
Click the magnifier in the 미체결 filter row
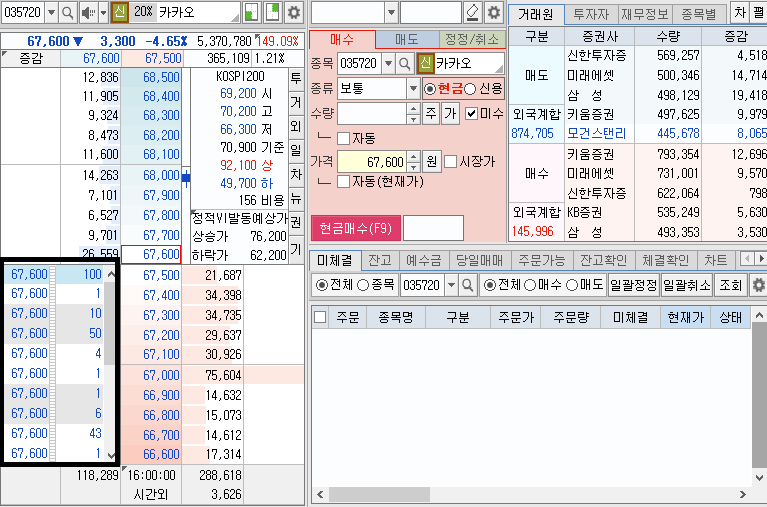(x=468, y=285)
